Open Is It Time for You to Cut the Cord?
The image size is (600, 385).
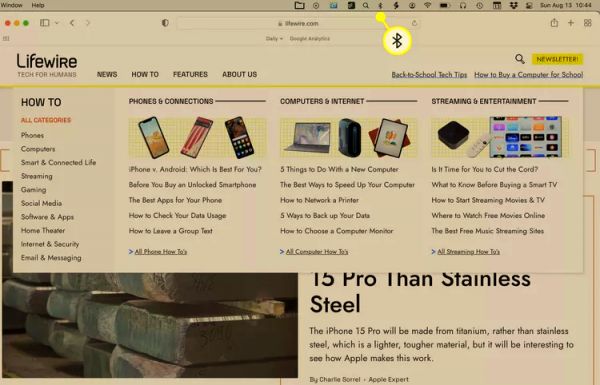coord(485,169)
